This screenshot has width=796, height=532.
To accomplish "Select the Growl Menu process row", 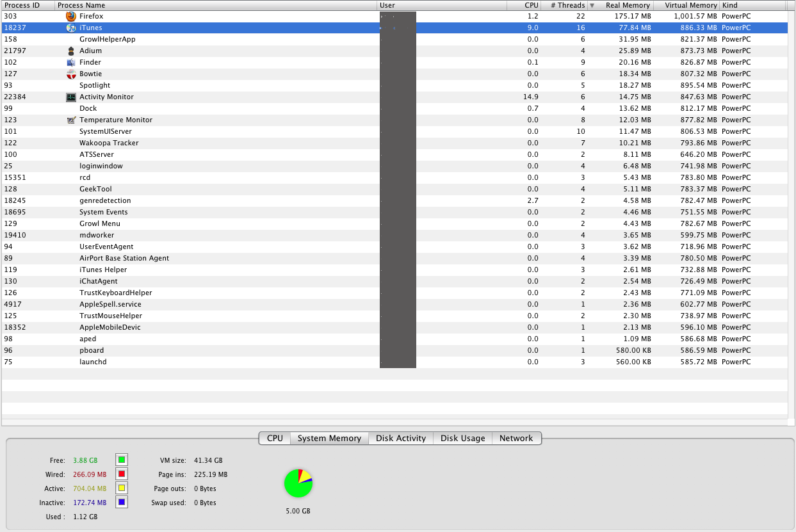I will (394, 223).
